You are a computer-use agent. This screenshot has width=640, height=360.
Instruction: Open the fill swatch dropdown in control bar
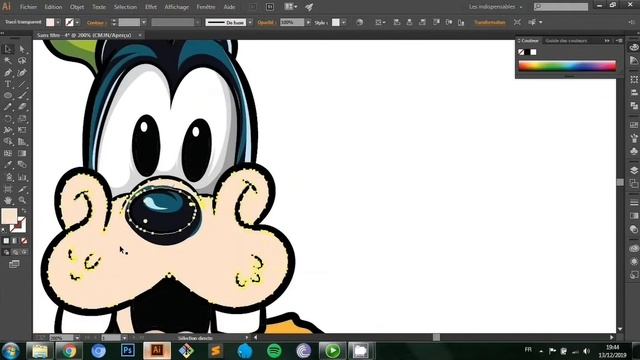click(x=58, y=22)
